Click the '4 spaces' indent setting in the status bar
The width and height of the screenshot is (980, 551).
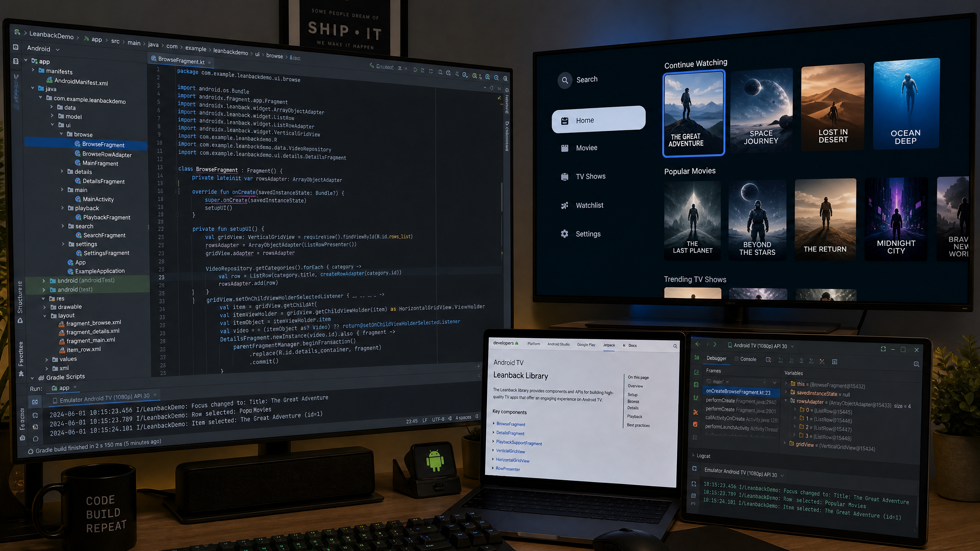[463, 417]
